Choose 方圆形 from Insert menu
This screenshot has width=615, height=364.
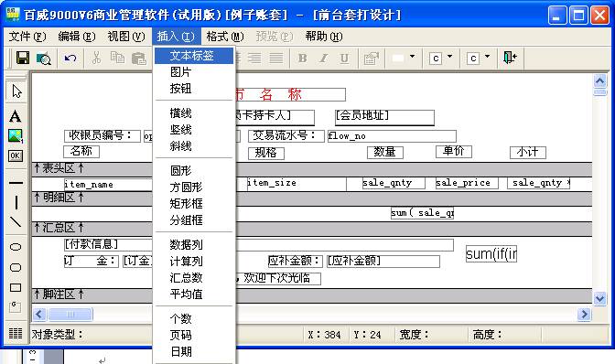click(194, 187)
